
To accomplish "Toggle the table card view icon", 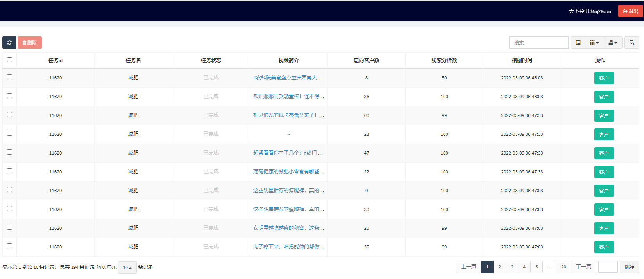I will (578, 43).
